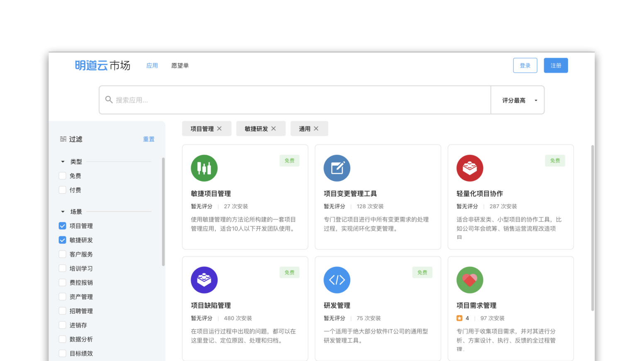Click the 287 次安装 text
The height and width of the screenshot is (361, 644).
pos(503,206)
